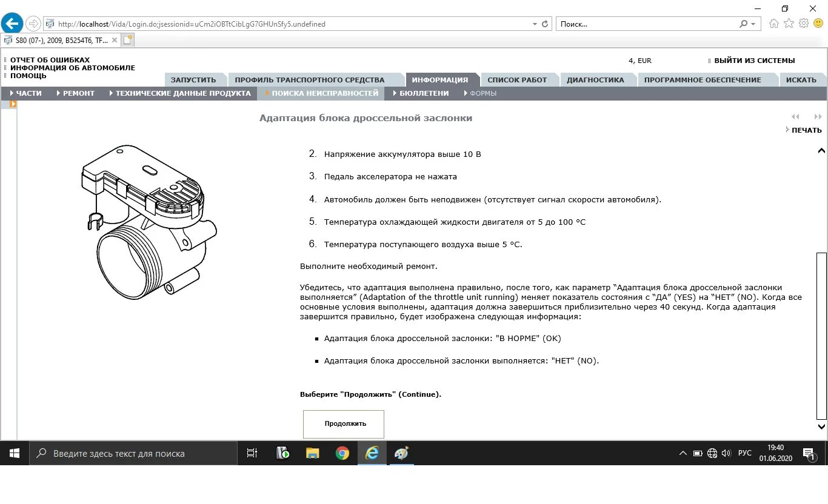The width and height of the screenshot is (828, 504).
Task: Open ИНФОРМАЦИЯ ОБ АВТОМОБИЛЕ link
Action: (x=73, y=68)
